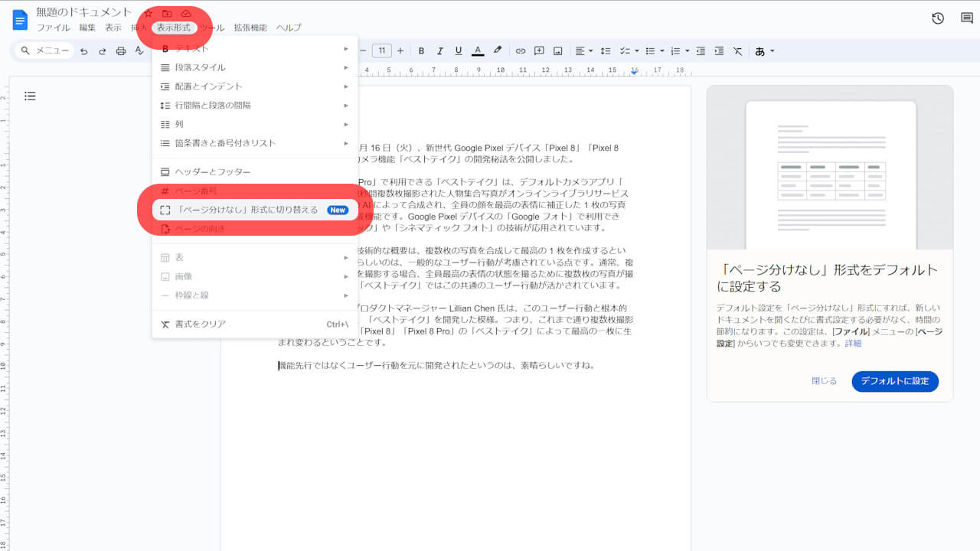
Task: Expand the 段落スタイル submenu arrow
Action: click(x=346, y=67)
